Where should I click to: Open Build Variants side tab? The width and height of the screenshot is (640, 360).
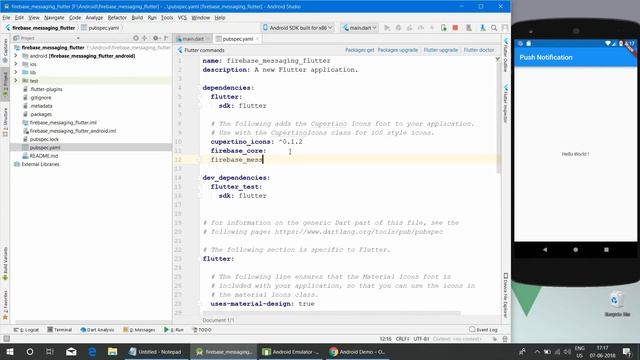click(5, 263)
